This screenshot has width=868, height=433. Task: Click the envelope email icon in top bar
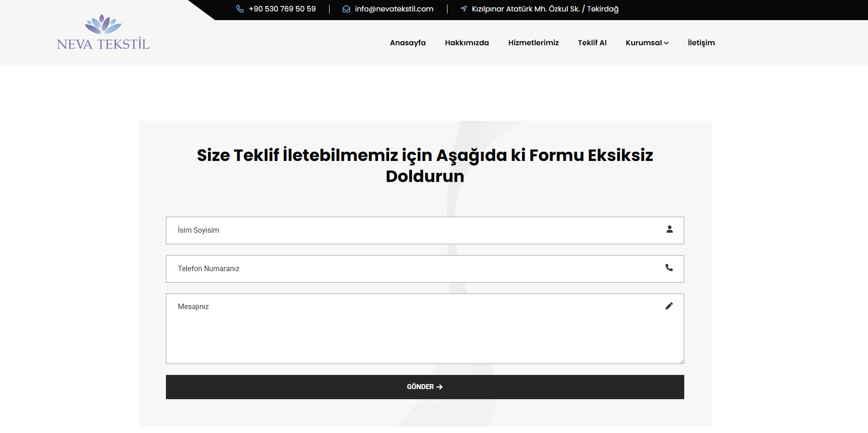pyautogui.click(x=346, y=9)
